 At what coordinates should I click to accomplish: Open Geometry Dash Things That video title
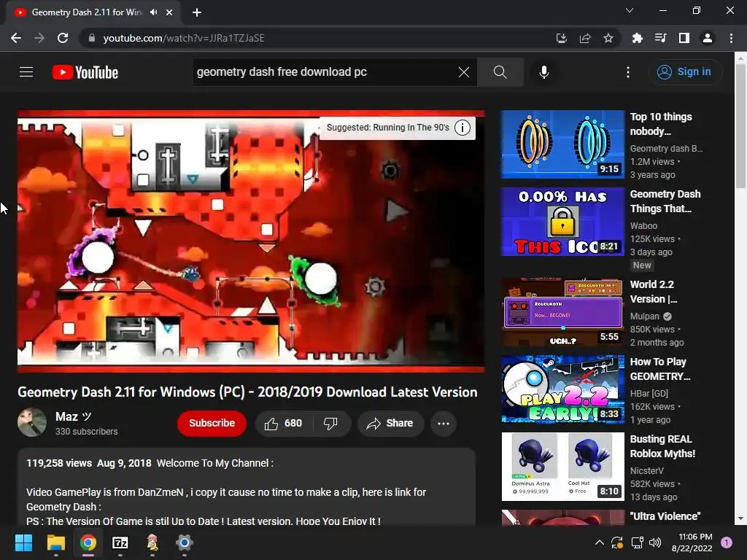pos(665,201)
